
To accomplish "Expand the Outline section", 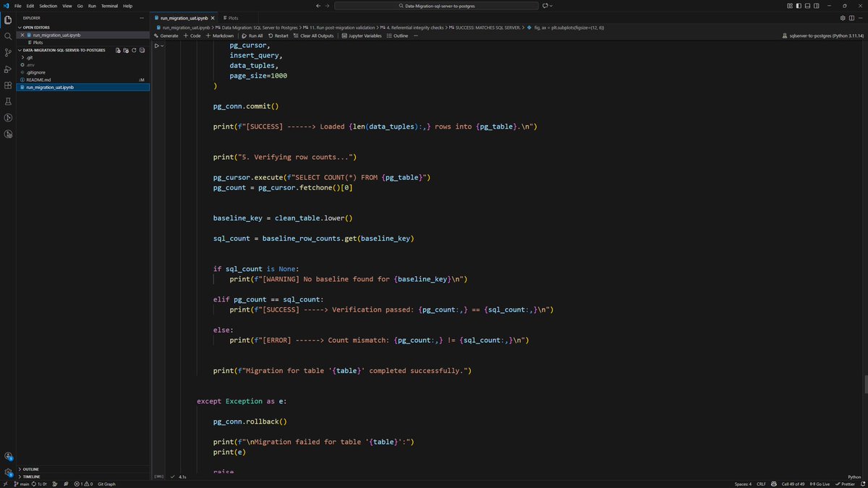I will tap(31, 469).
